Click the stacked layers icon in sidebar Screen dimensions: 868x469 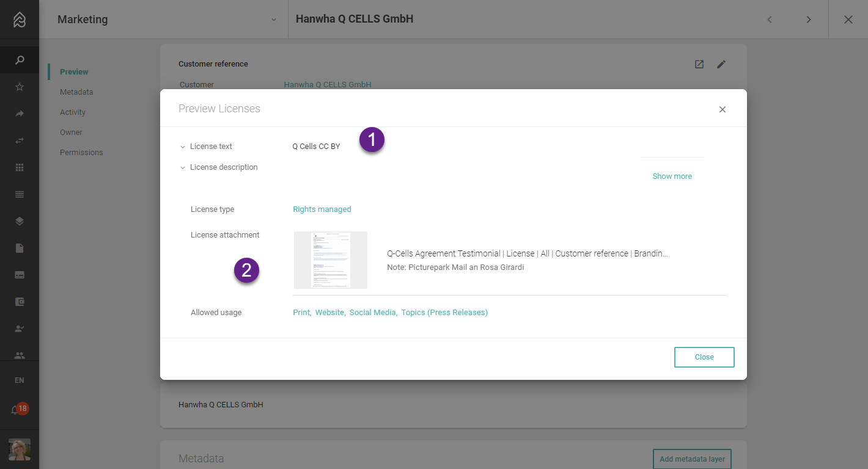pyautogui.click(x=20, y=221)
